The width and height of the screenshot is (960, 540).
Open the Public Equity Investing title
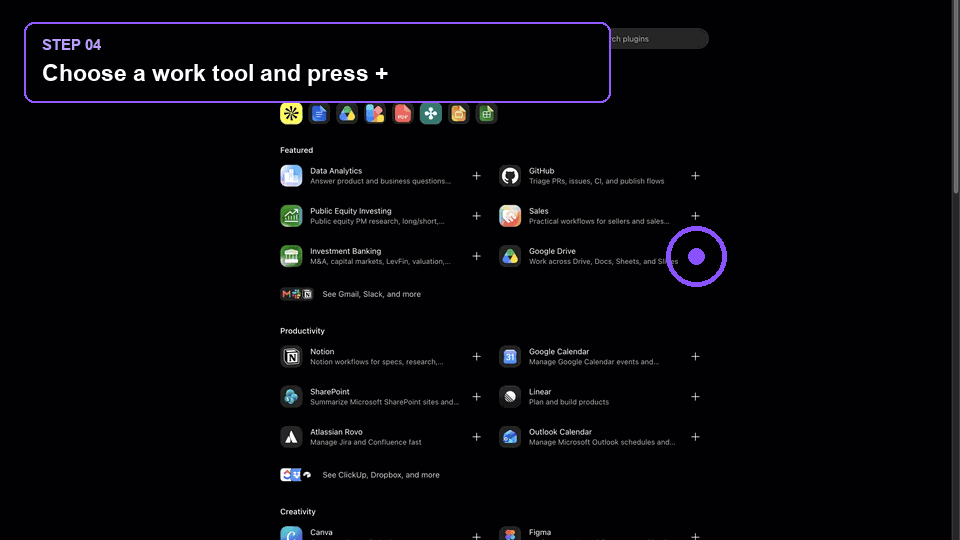350,211
